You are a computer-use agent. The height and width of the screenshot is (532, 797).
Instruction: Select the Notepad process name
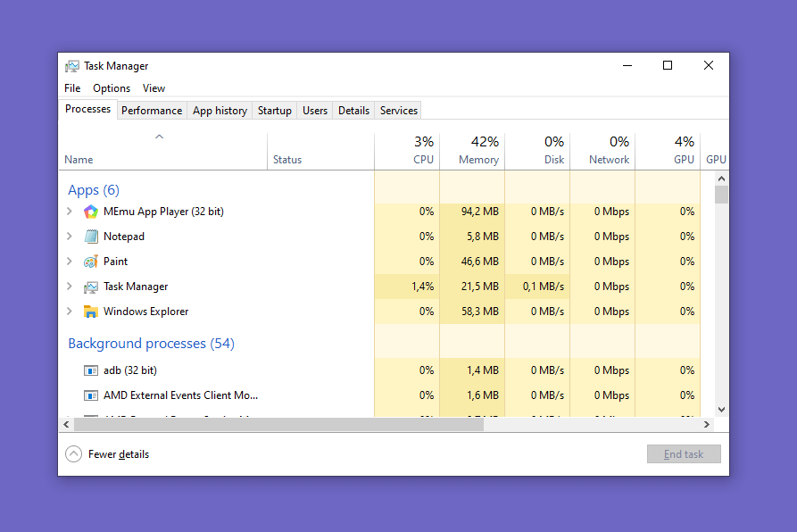point(124,237)
